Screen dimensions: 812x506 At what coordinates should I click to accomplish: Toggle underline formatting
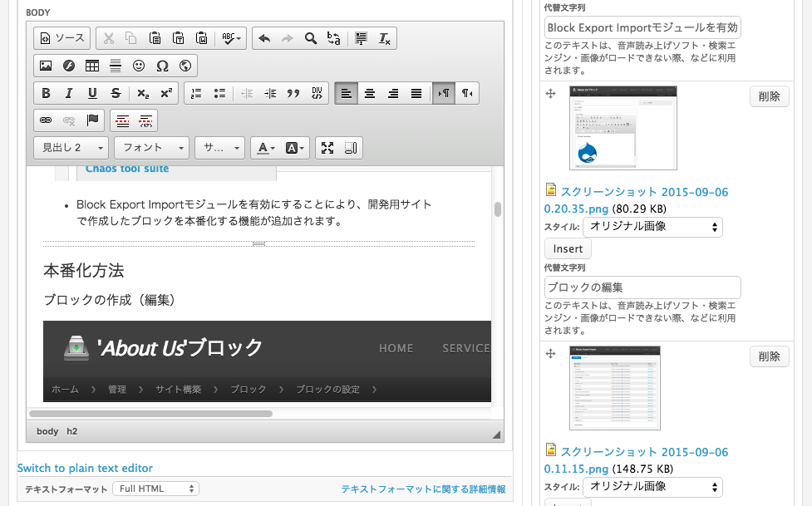point(92,93)
